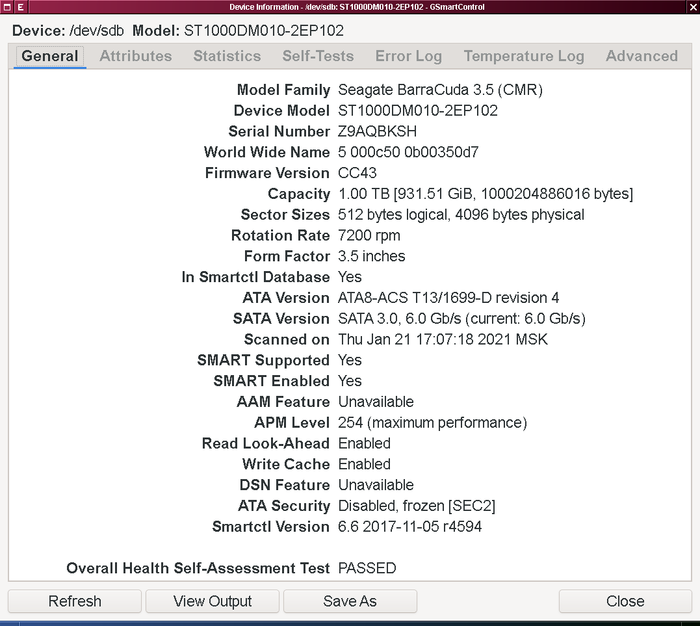This screenshot has height=626, width=700.
Task: Select the Advanced tab
Action: click(x=641, y=56)
